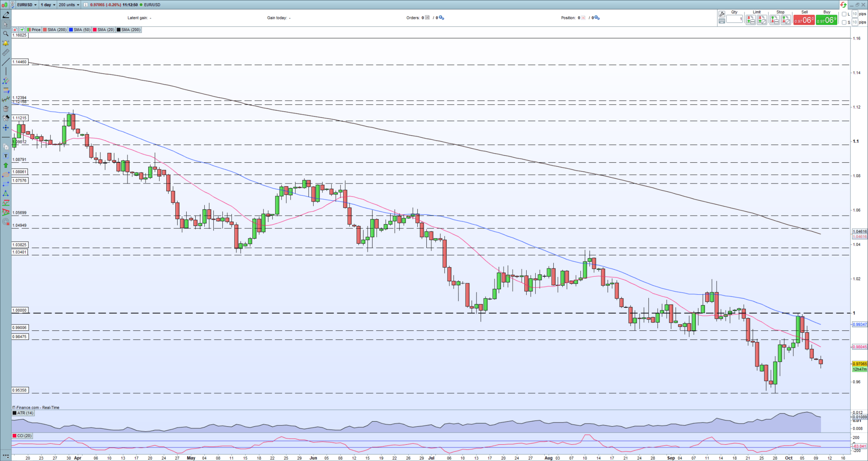Select the ellipse shape drawing tool
This screenshot has width=868, height=461.
coord(5,175)
